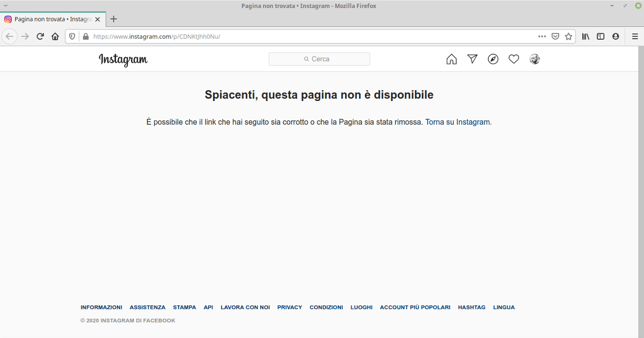This screenshot has height=338, width=644.
Task: Click the Cerca search field
Action: point(319,59)
